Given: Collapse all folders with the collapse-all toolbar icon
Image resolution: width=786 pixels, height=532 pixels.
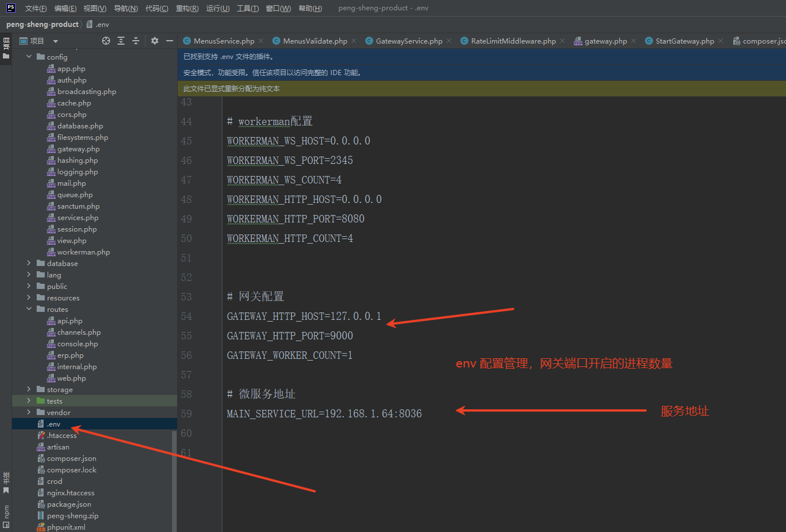Looking at the screenshot, I should [x=136, y=41].
